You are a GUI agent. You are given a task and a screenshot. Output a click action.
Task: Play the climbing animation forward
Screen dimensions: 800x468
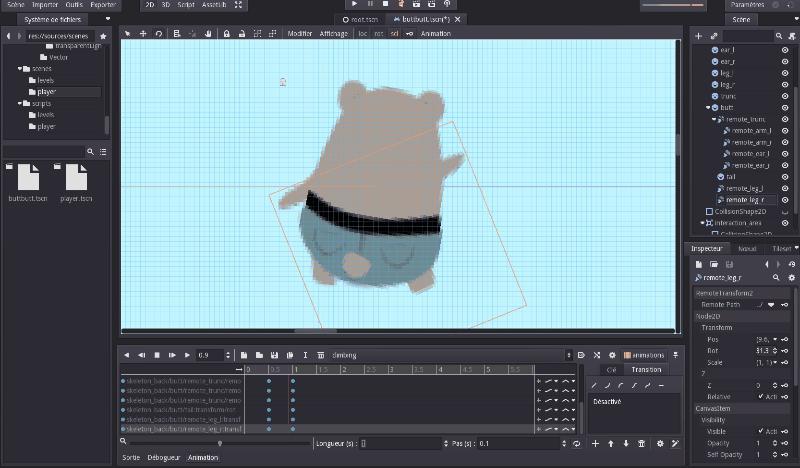pyautogui.click(x=187, y=355)
